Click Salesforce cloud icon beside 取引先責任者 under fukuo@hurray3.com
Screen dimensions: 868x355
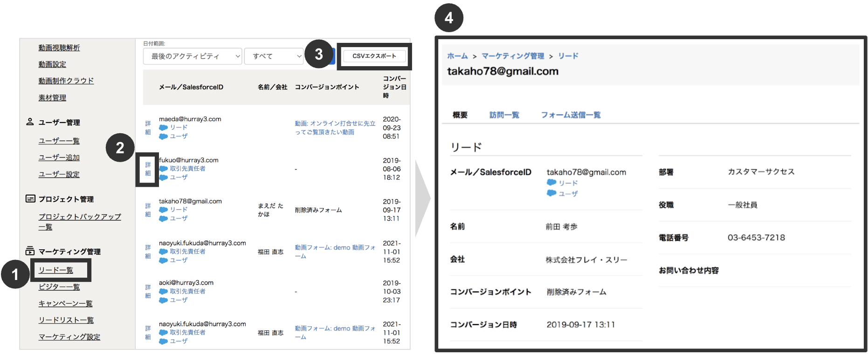[x=163, y=169]
